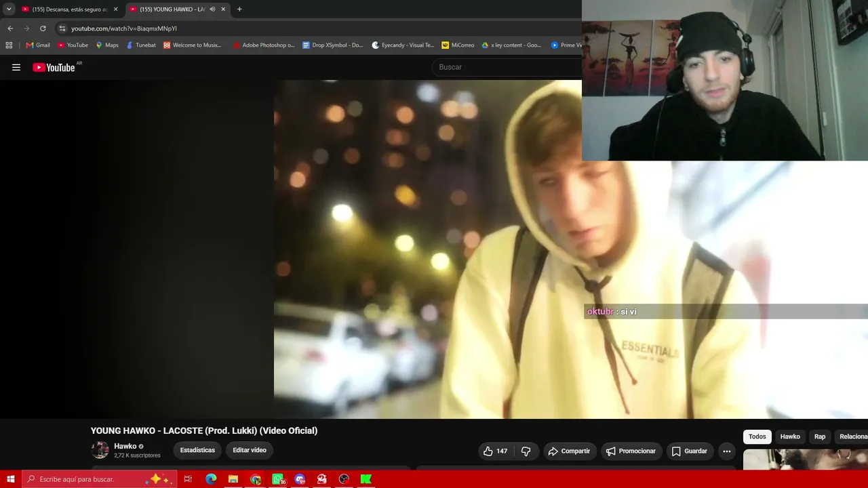Open the 'x ley content' bookmark
The height and width of the screenshot is (488, 868).
[x=511, y=45]
